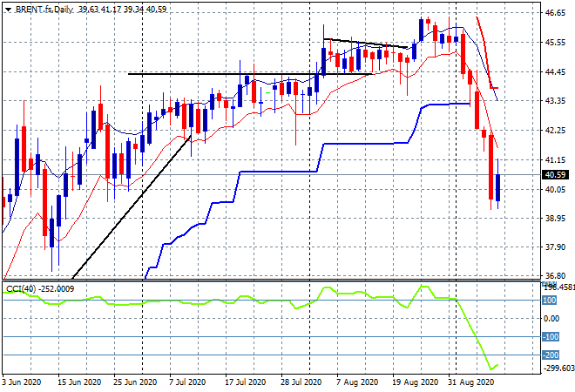Click the 38.95 price axis label
The image size is (575, 392).
point(555,218)
